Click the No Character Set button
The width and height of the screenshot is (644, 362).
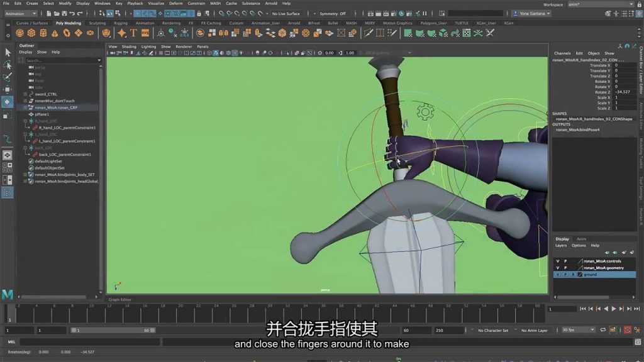coord(493,331)
